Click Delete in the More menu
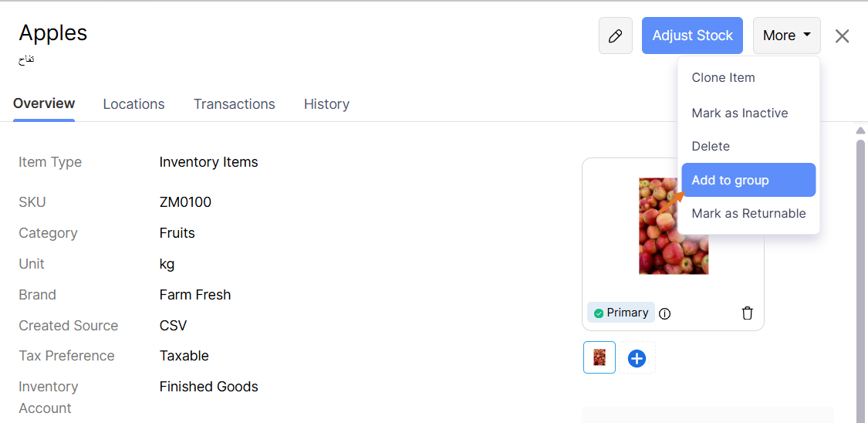The image size is (868, 423). (x=711, y=146)
